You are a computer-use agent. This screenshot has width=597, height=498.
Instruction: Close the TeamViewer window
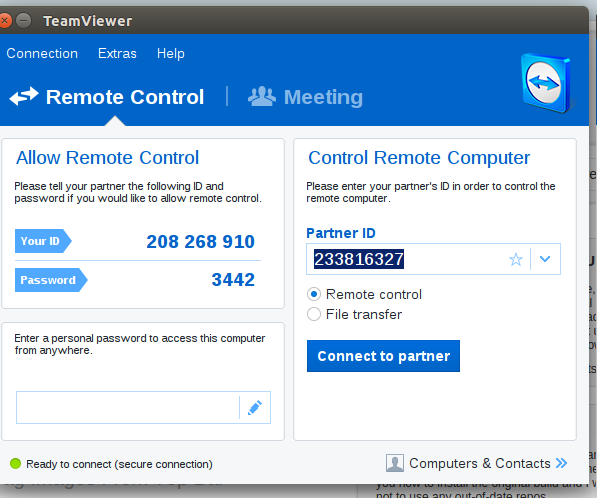[4, 21]
